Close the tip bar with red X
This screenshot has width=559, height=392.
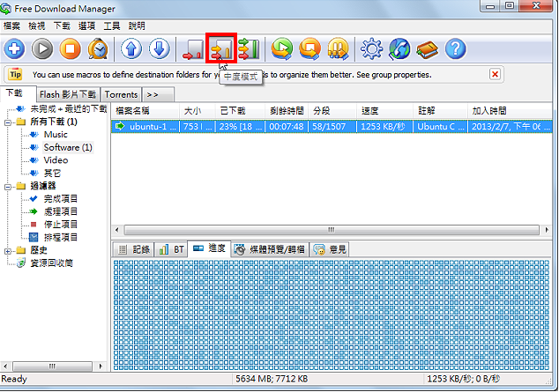(x=495, y=74)
